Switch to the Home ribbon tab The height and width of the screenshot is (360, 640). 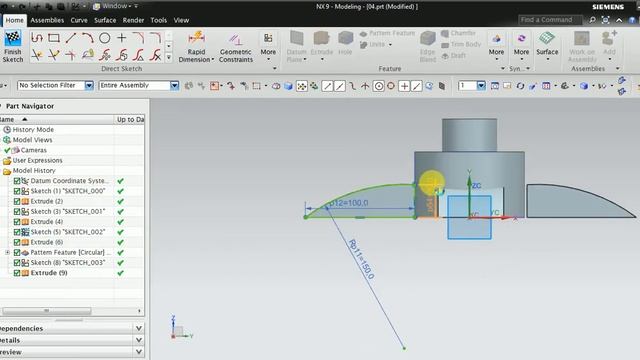tap(14, 20)
